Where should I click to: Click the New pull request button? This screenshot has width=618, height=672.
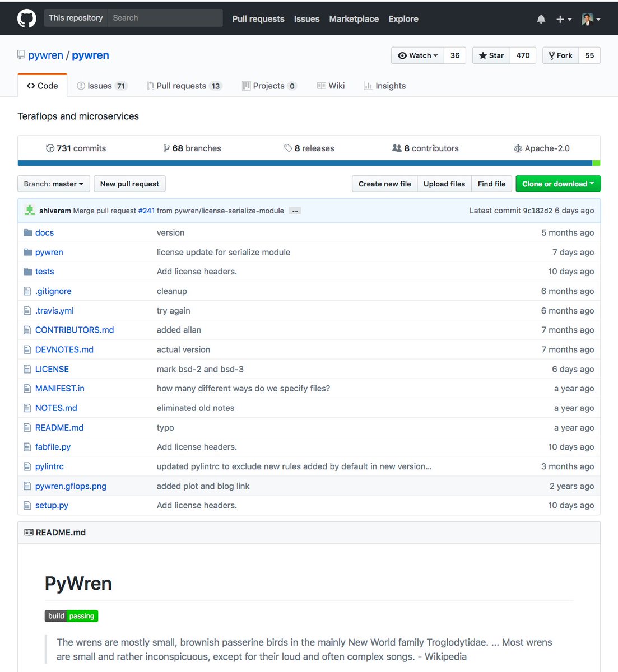point(129,184)
